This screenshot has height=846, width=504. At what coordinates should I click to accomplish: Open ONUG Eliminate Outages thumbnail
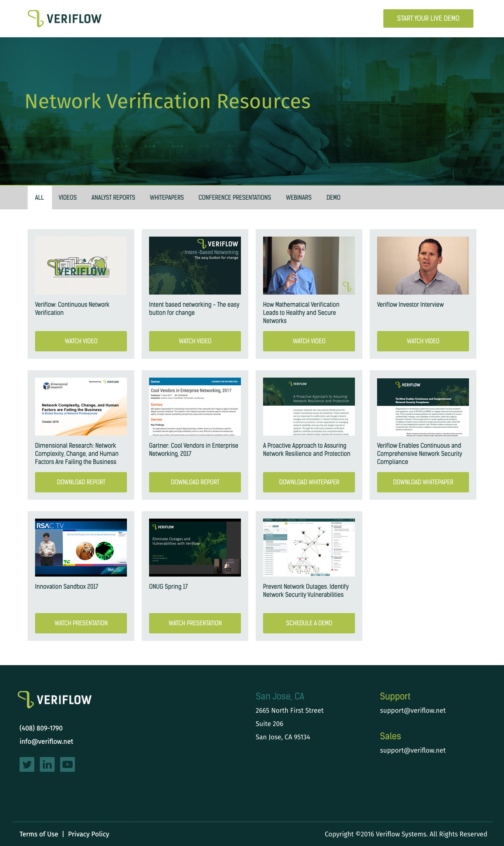(195, 547)
